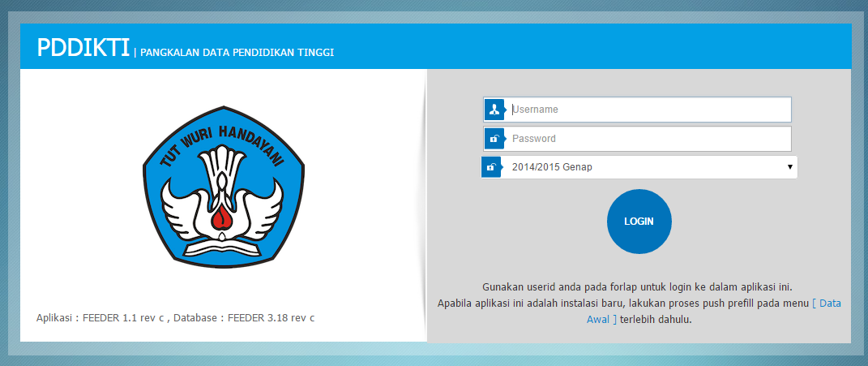Click the user icon beside Username
868x366 pixels.
click(494, 110)
